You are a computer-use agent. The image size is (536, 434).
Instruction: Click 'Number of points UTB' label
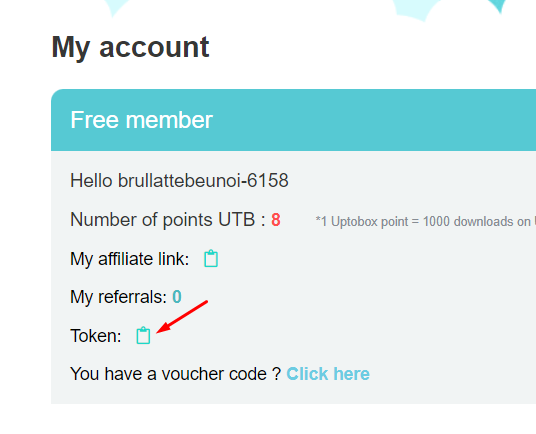tap(162, 219)
